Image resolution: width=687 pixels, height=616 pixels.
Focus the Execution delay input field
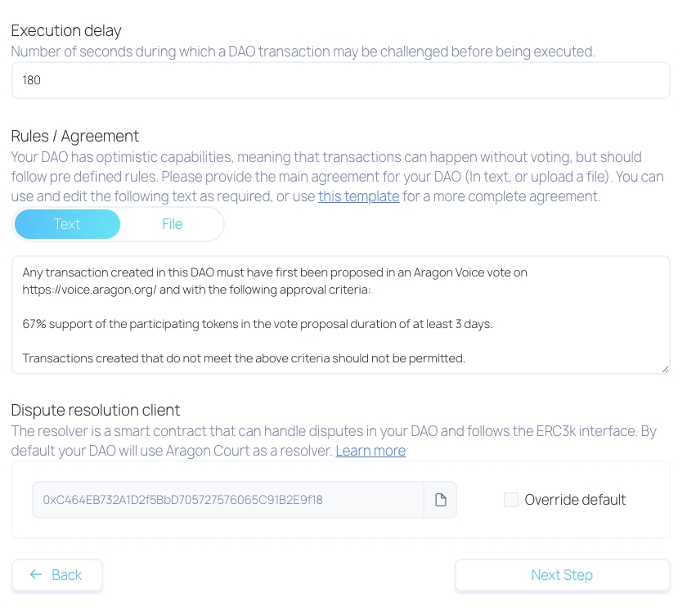[340, 81]
